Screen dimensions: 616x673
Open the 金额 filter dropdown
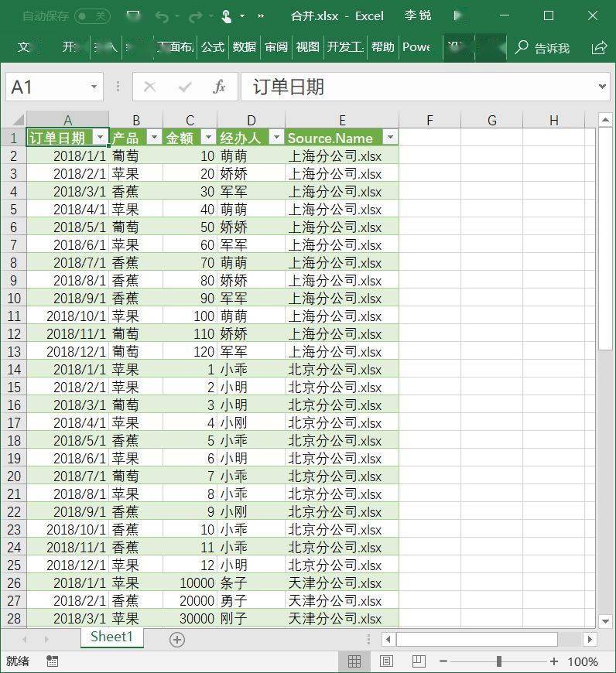tap(208, 138)
